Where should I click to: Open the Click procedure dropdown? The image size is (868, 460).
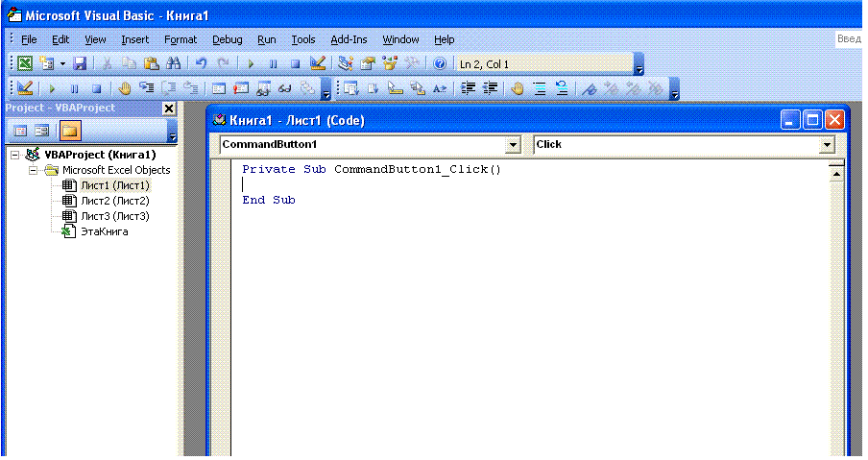coord(827,145)
